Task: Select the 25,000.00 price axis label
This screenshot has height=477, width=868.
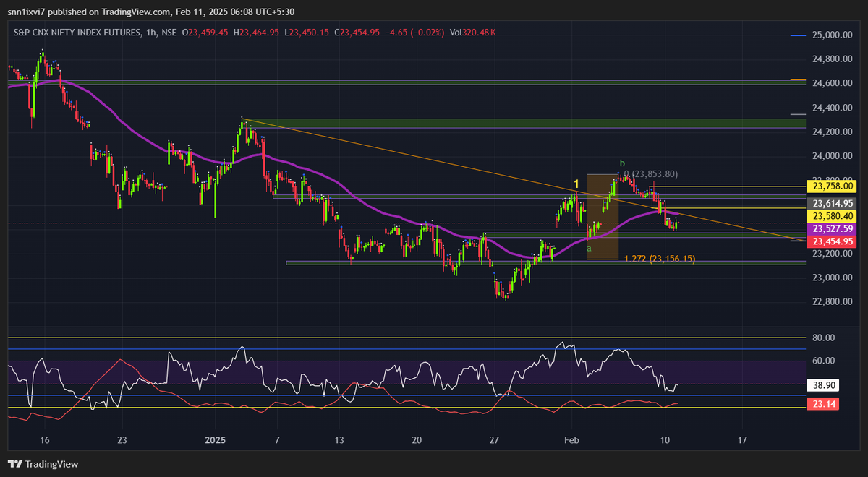Action: pos(833,35)
